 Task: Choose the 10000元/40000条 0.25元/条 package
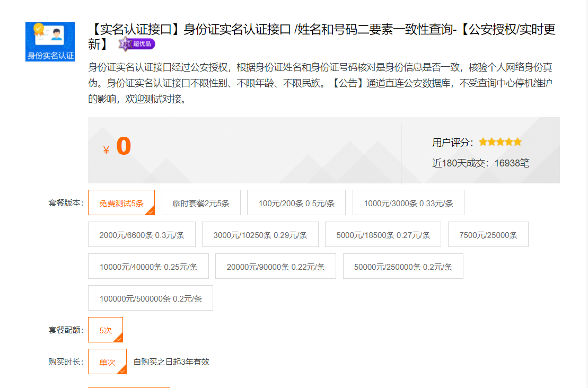coord(148,266)
